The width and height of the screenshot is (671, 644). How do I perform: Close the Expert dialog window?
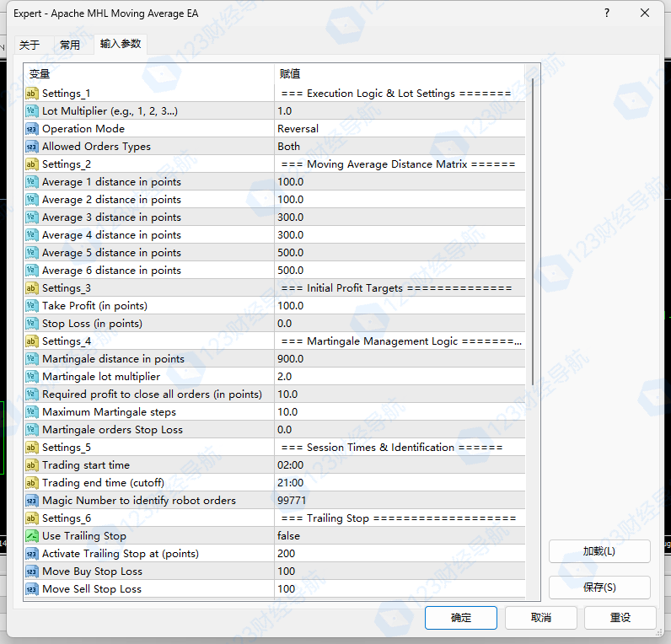(645, 13)
